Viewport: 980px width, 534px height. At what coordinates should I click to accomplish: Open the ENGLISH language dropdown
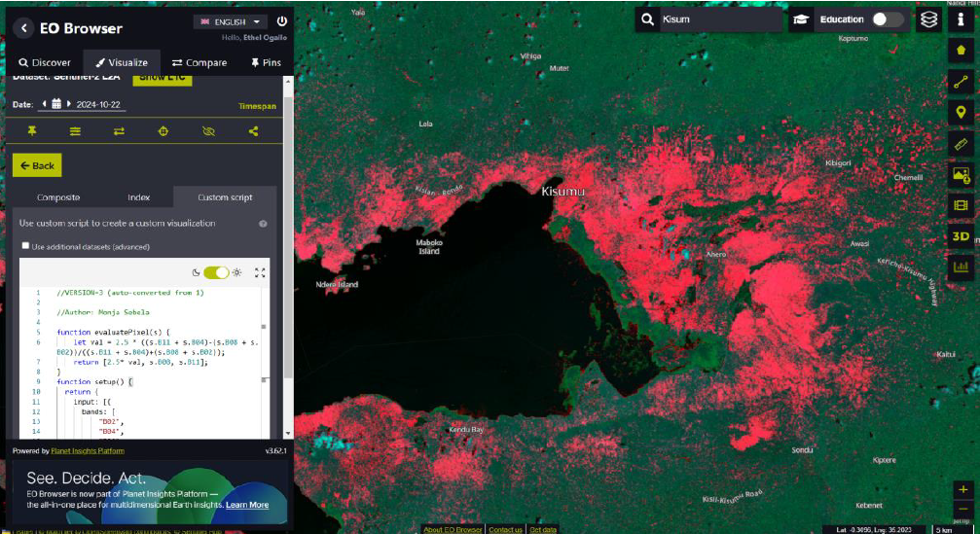click(x=231, y=21)
